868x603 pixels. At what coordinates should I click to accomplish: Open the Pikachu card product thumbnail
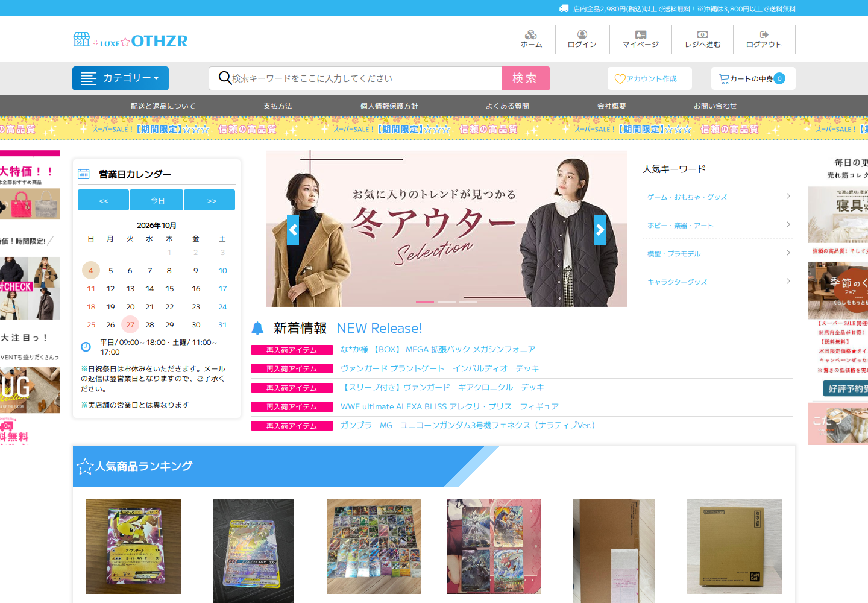pos(133,546)
